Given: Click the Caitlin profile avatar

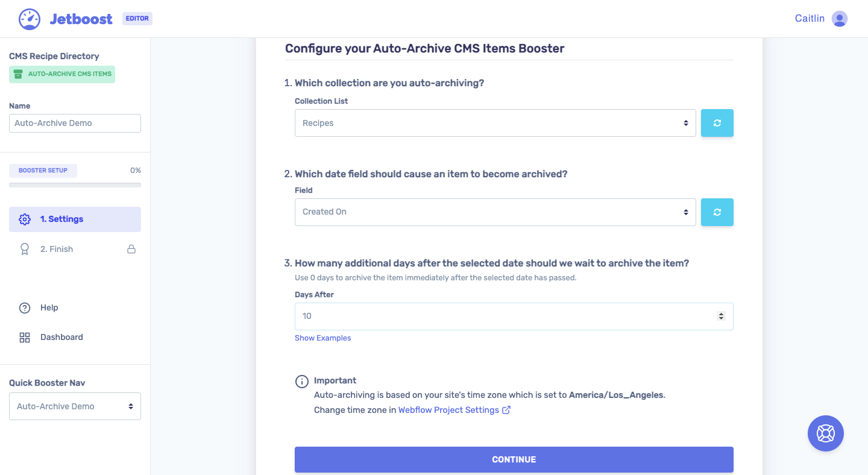Looking at the screenshot, I should (x=839, y=18).
